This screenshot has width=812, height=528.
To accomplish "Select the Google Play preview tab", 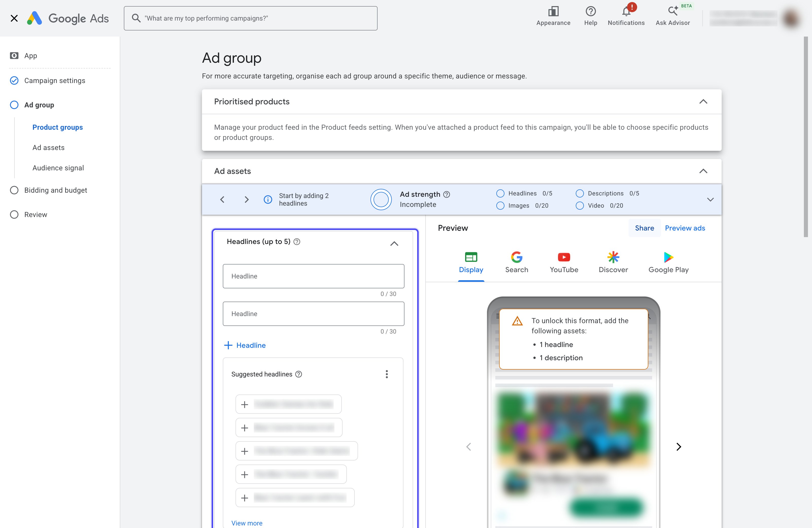I will point(668,263).
